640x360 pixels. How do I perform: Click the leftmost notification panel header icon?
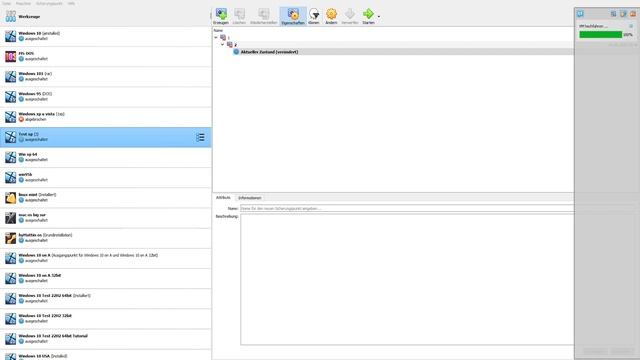coord(580,14)
